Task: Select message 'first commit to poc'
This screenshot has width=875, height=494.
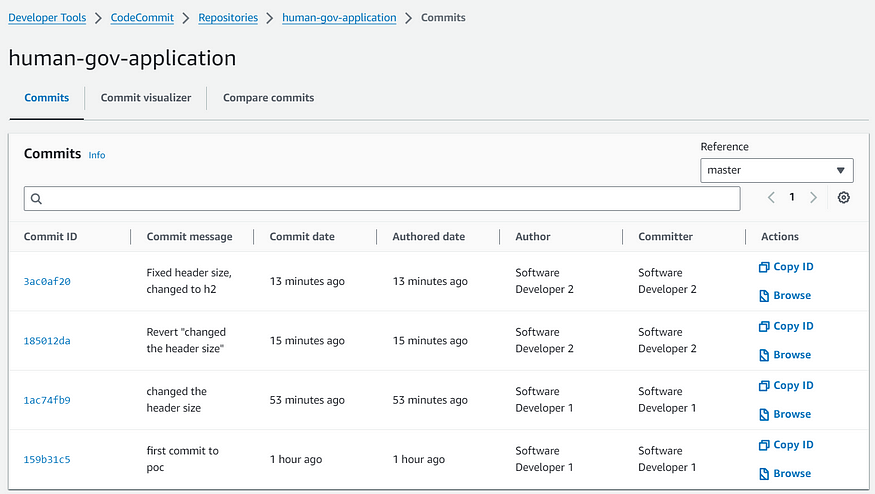Action: click(182, 459)
